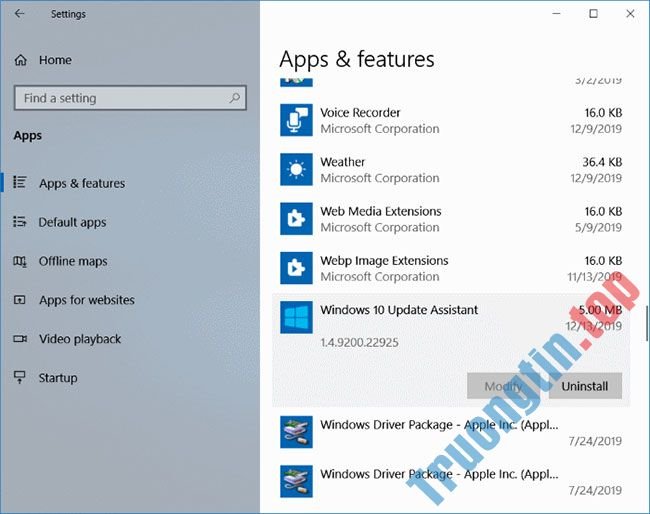
Task: Open the Home icon in sidebar
Action: coord(21,61)
